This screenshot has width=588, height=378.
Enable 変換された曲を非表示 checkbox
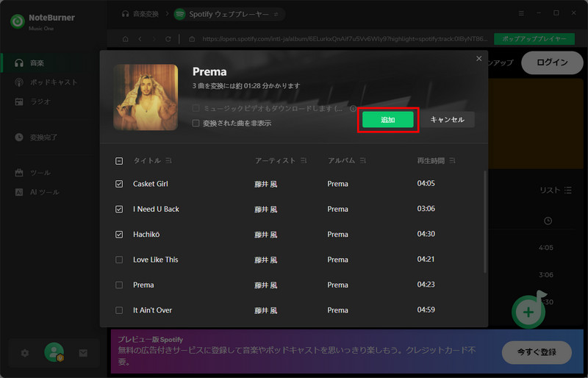(196, 124)
